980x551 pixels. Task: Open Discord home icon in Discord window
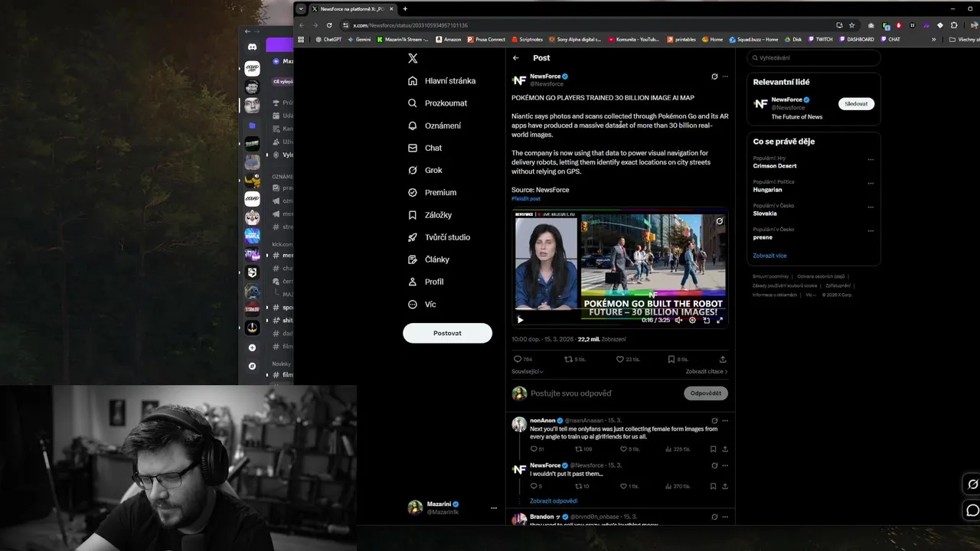(x=252, y=47)
